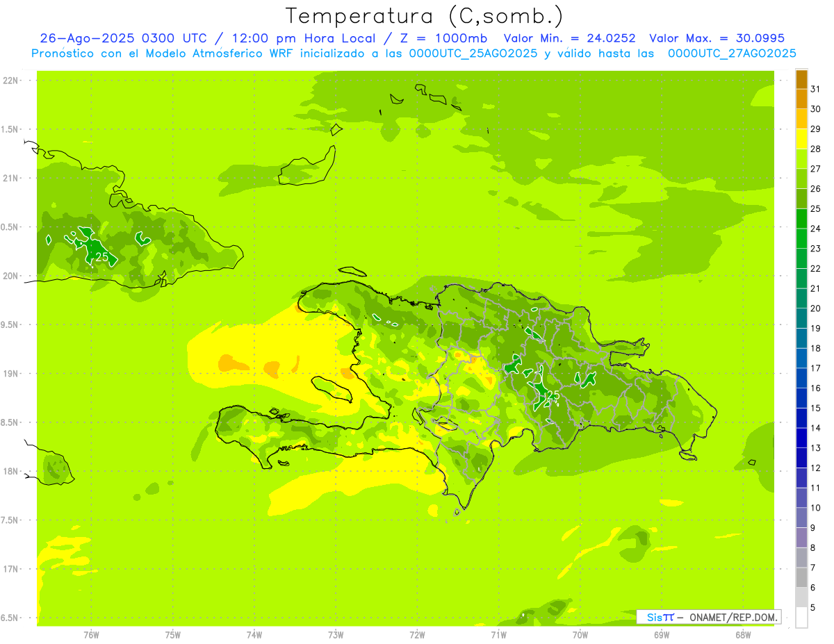The height and width of the screenshot is (644, 834).
Task: Click the '21' colorbar label
Action: [x=816, y=288]
